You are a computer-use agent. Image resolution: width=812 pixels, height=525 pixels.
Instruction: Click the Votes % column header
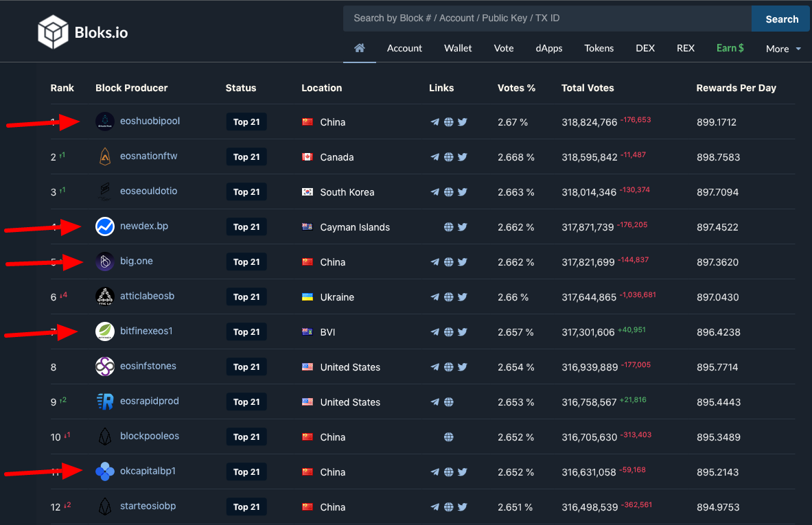point(516,88)
